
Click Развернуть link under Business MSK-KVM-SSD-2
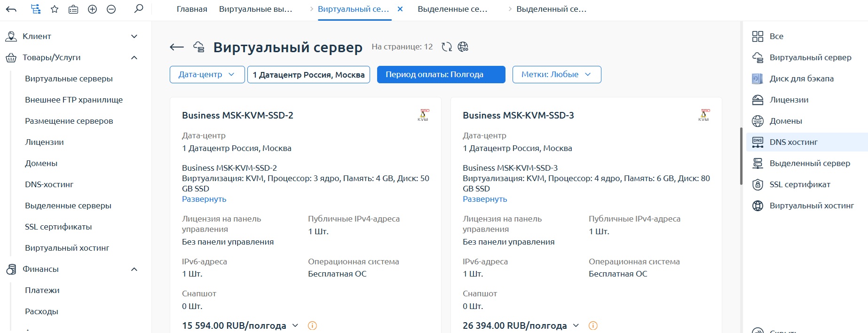pos(204,199)
